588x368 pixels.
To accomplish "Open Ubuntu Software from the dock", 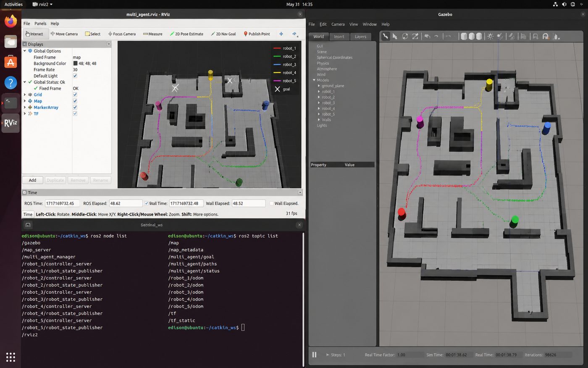I will 10,62.
